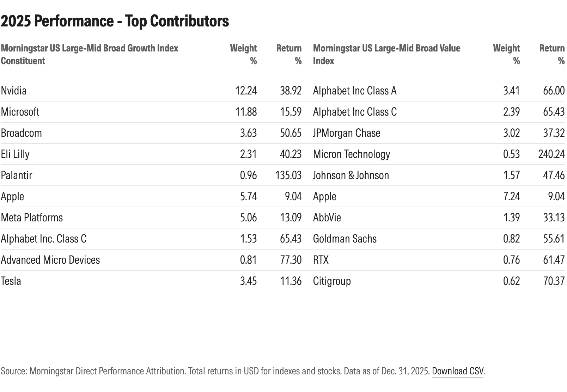
Task: Click the Citigroup row label
Action: [332, 281]
